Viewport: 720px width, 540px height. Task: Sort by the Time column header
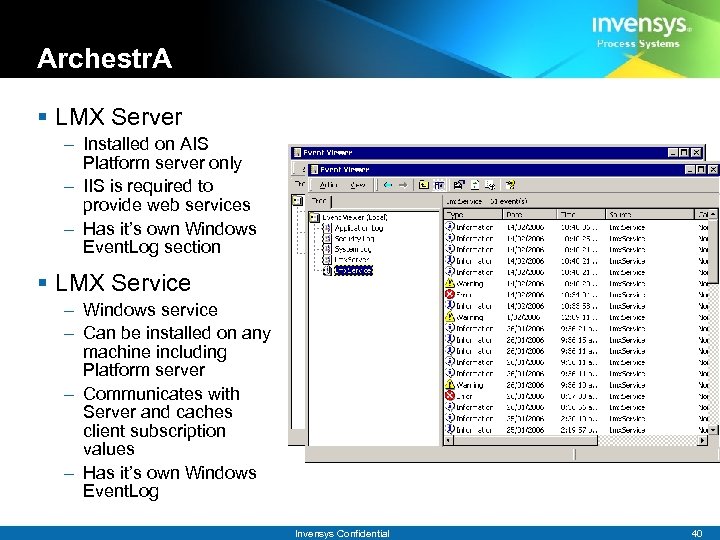pyautogui.click(x=581, y=214)
